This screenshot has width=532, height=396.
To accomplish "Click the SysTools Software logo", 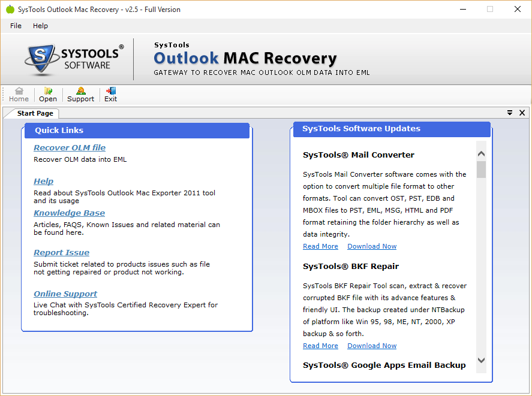I will pos(74,59).
